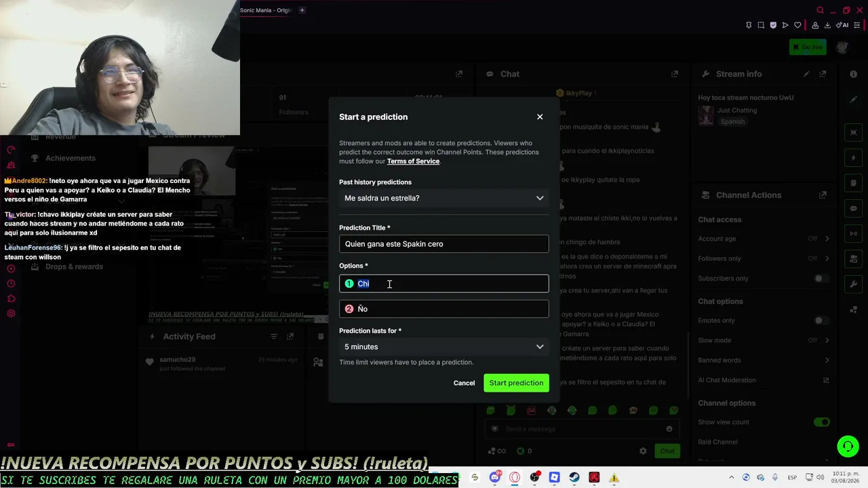Toggle Subscribers only chat
The width and height of the screenshot is (868, 488).
coord(822,279)
